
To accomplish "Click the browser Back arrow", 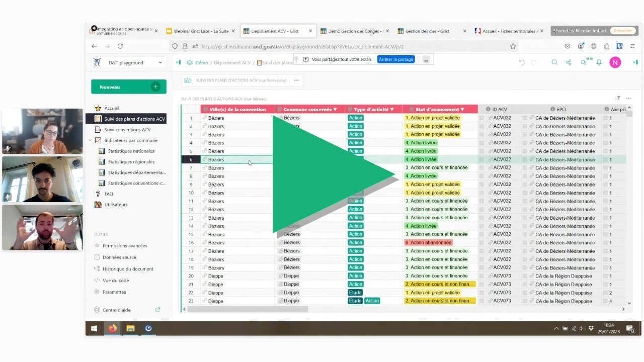I will pyautogui.click(x=94, y=46).
